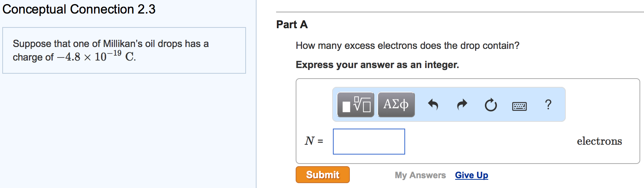
Task: Open help with the question mark
Action: (548, 105)
